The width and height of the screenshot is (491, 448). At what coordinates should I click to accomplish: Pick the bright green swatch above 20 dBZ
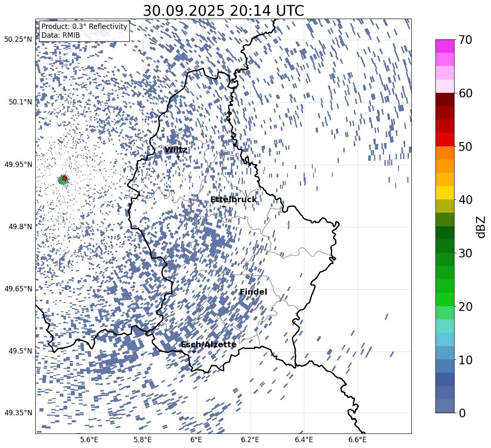[445, 299]
